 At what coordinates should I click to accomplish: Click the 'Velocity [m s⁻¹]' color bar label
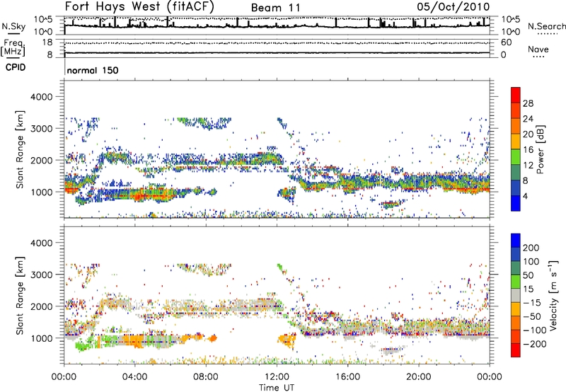click(x=553, y=295)
